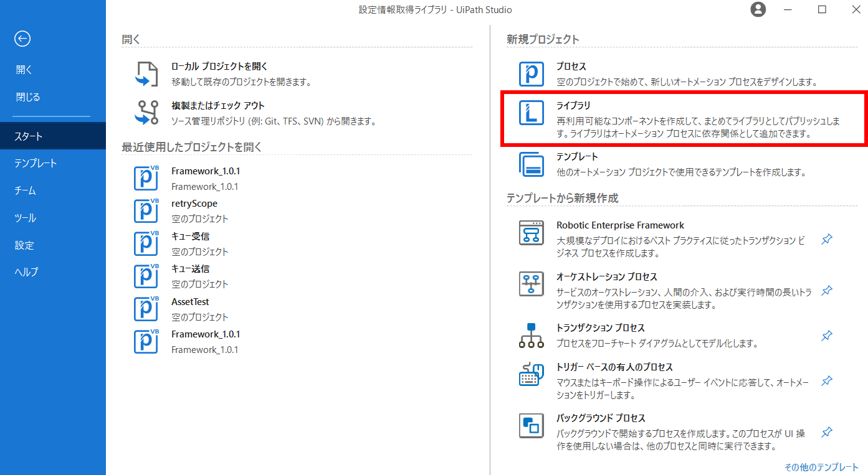
Task: Click the first Framework_1.0.1 project icon
Action: [x=147, y=177]
